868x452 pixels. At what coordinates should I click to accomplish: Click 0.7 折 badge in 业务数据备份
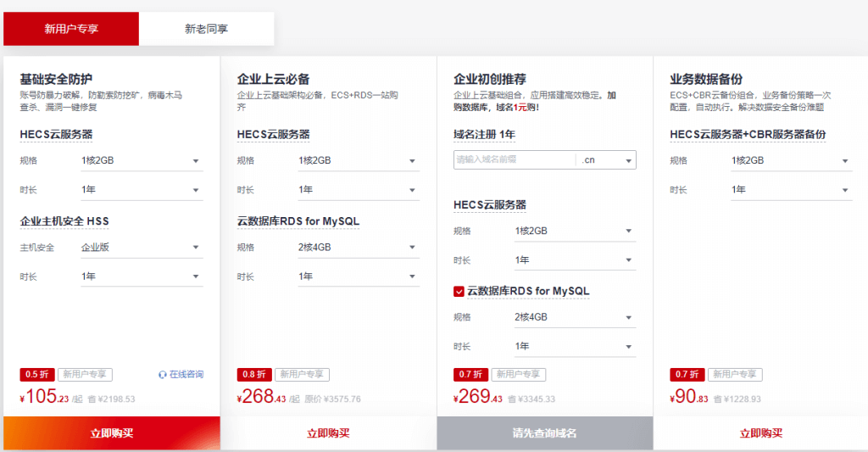coord(687,375)
